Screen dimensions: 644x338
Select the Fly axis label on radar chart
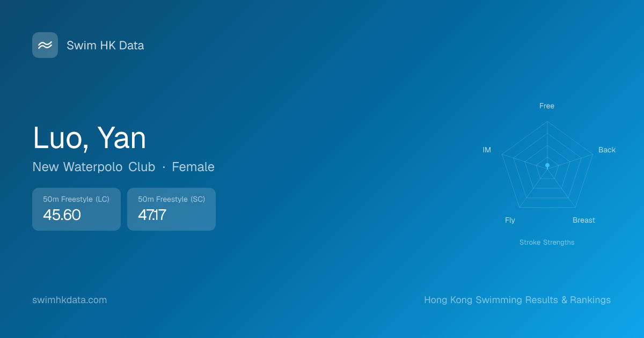coord(510,220)
